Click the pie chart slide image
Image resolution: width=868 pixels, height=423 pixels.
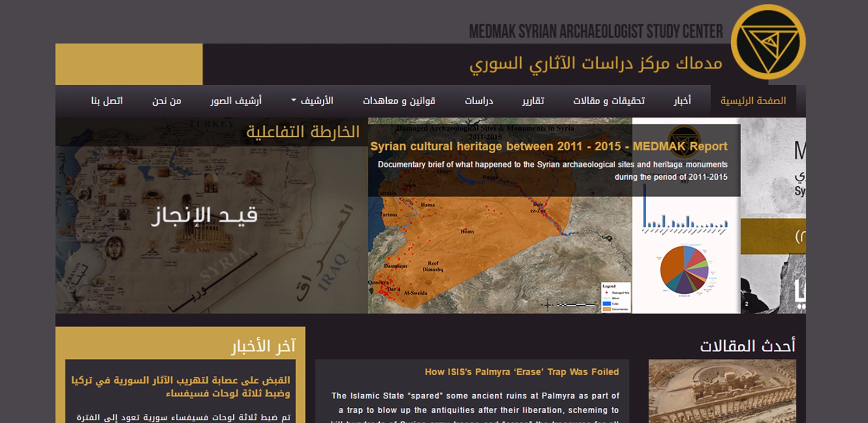[684, 270]
